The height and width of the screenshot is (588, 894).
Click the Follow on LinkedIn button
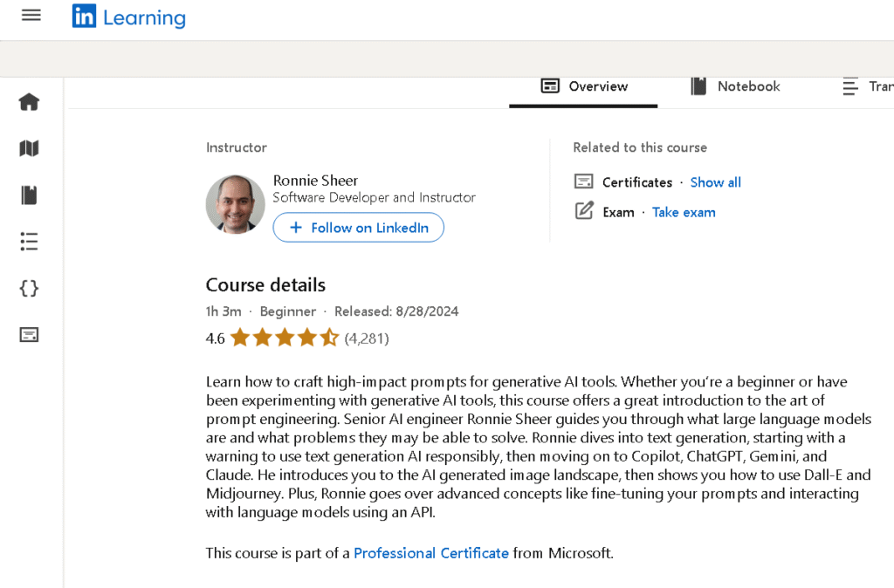pyautogui.click(x=358, y=227)
